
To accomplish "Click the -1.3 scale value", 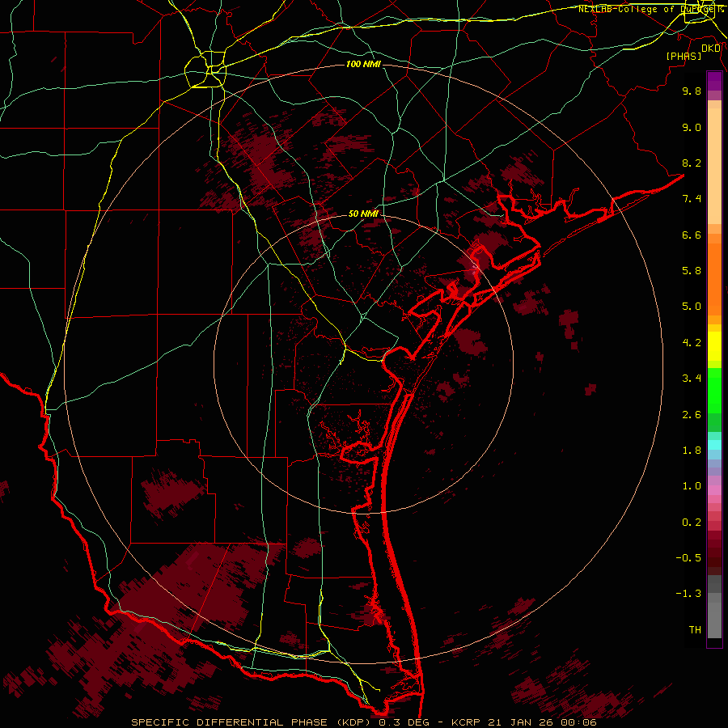I will coord(688,594).
